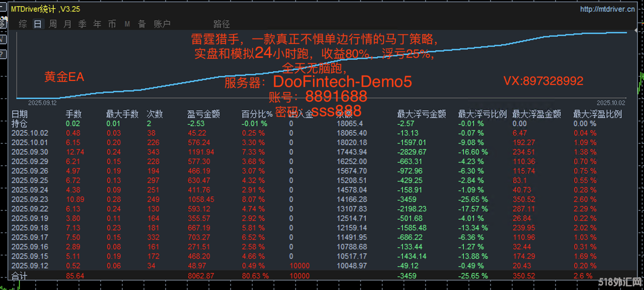Viewport: 644px width, 290px height.
Task: Click the question mark button on left edge
Action: point(3,54)
